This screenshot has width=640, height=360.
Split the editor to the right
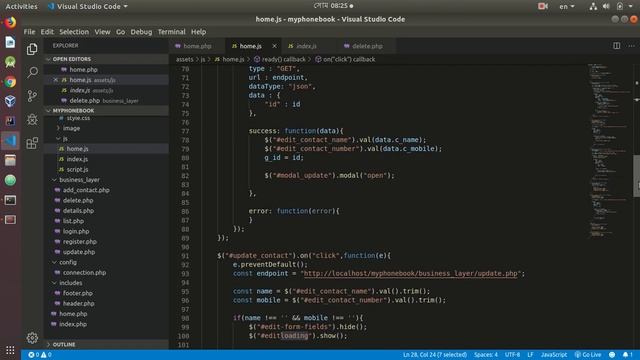tap(616, 46)
